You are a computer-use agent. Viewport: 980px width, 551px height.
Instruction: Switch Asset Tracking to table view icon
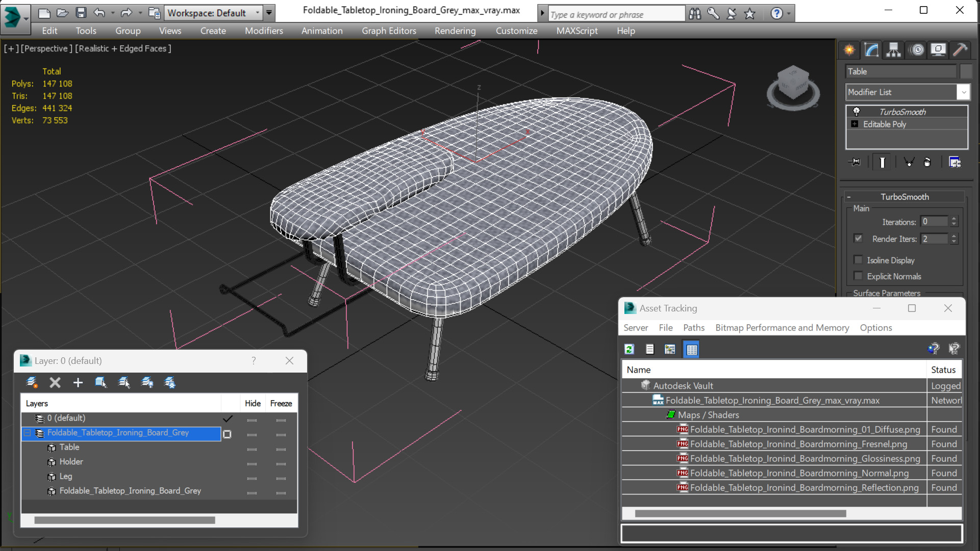[691, 349]
